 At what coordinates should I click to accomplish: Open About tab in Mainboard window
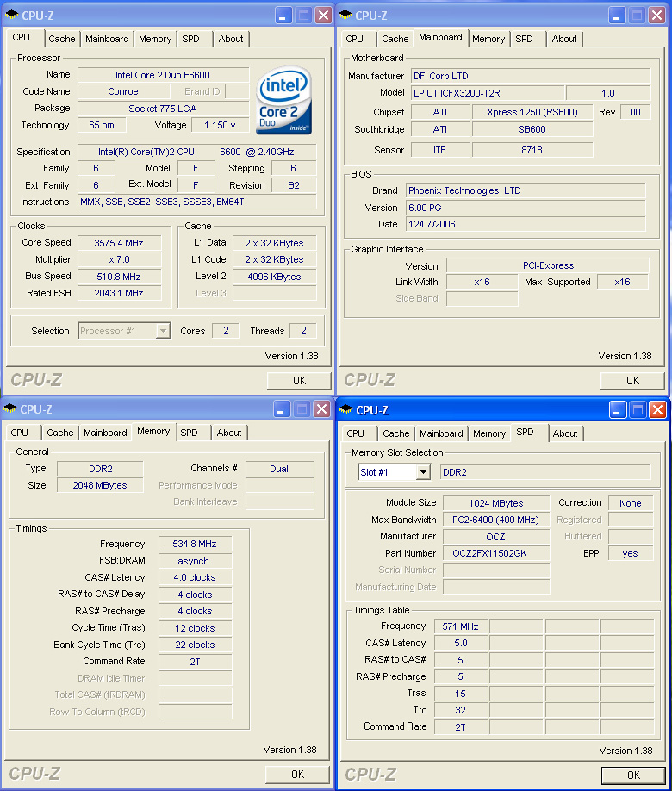pyautogui.click(x=564, y=39)
